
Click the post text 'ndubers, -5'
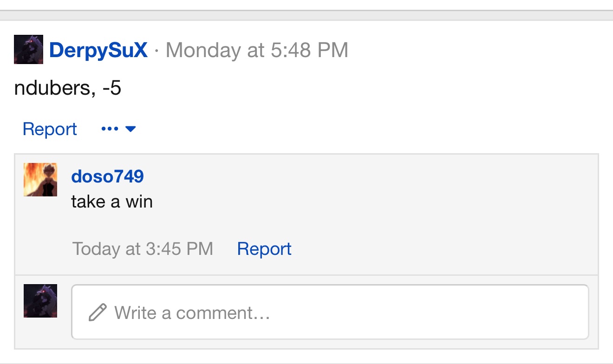pyautogui.click(x=68, y=88)
